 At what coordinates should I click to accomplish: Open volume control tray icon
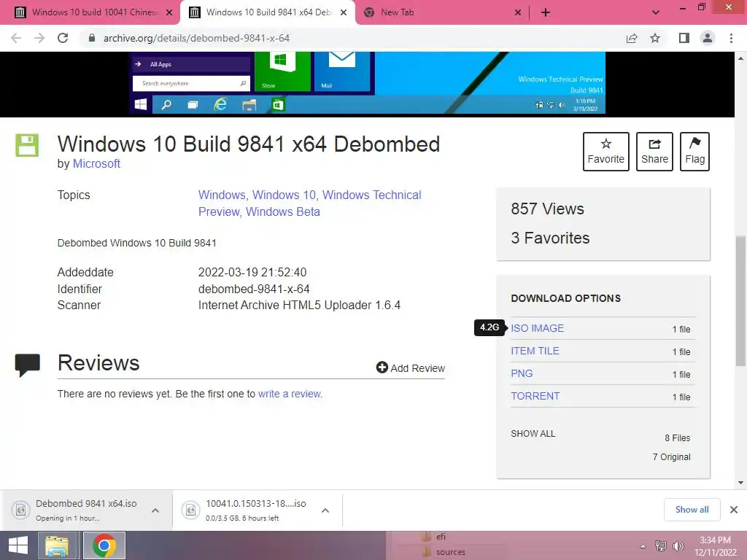click(x=678, y=546)
